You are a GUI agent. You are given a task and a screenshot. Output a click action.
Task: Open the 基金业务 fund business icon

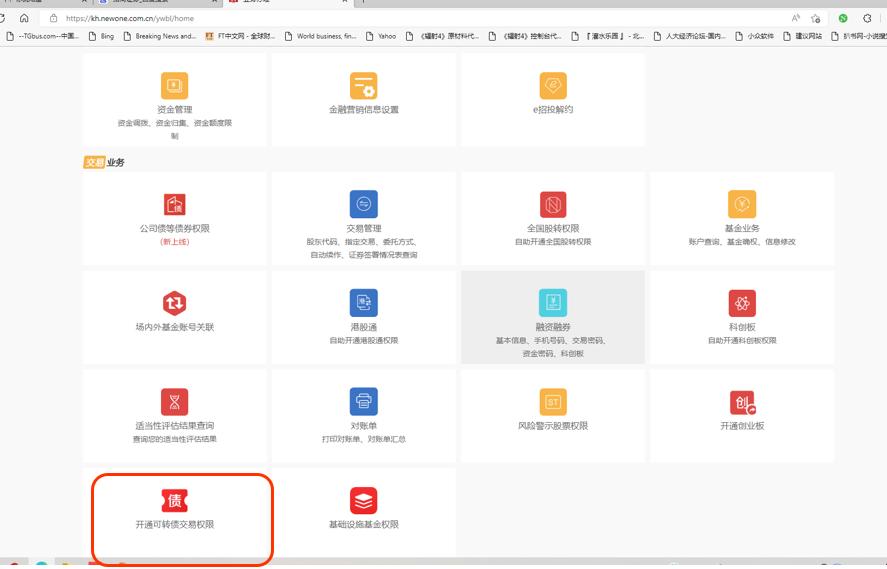(x=742, y=204)
